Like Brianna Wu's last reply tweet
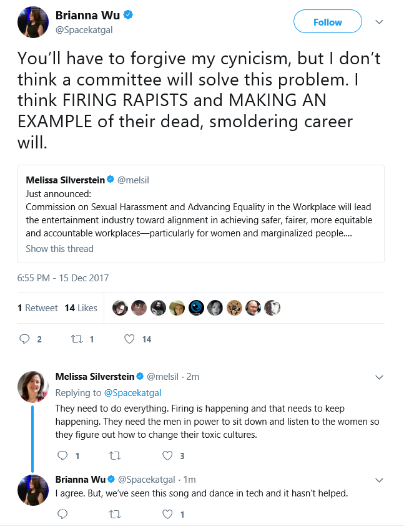The width and height of the screenshot is (404, 532). click(167, 514)
